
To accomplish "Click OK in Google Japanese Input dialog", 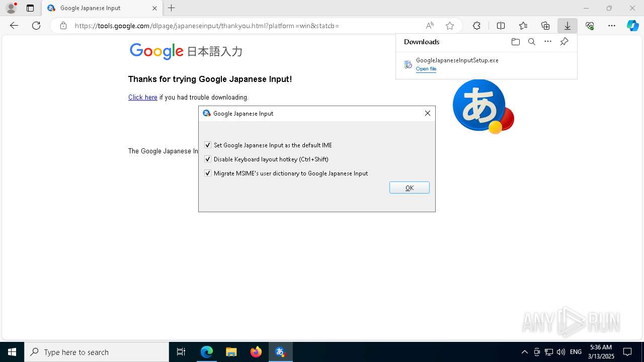I will (x=410, y=188).
